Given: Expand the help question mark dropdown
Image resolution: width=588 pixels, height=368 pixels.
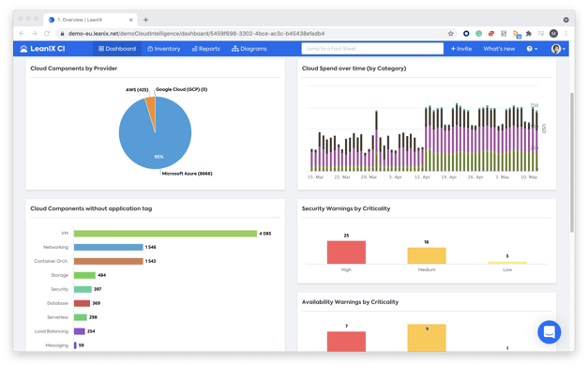Looking at the screenshot, I should 532,49.
